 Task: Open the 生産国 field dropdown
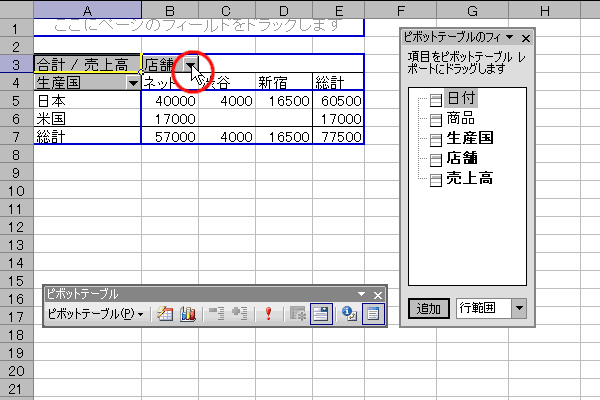133,83
